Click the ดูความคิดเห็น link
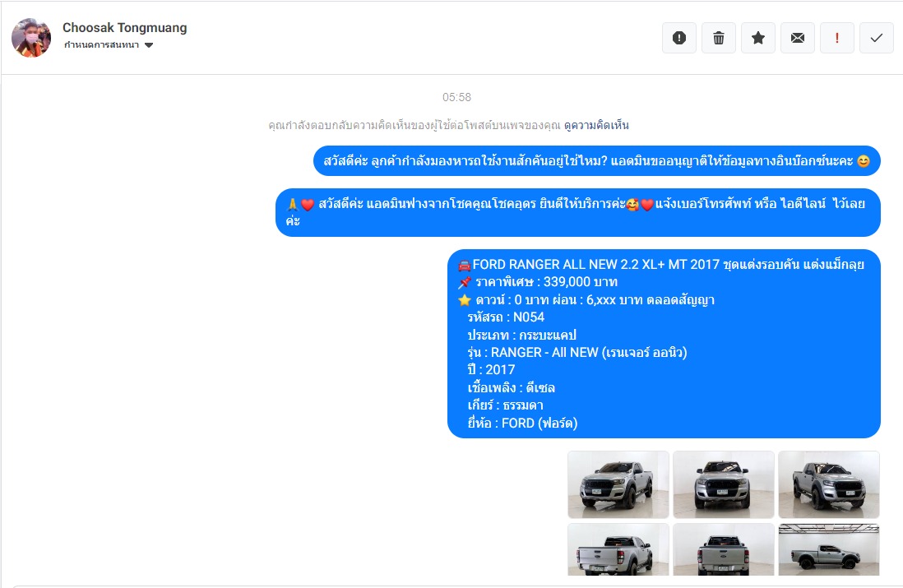 coord(596,125)
